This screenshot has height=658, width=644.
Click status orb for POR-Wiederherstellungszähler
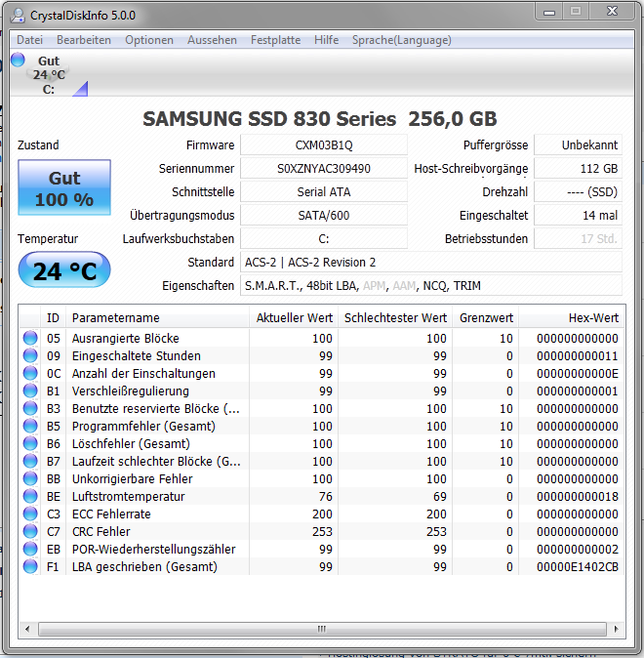[30, 550]
